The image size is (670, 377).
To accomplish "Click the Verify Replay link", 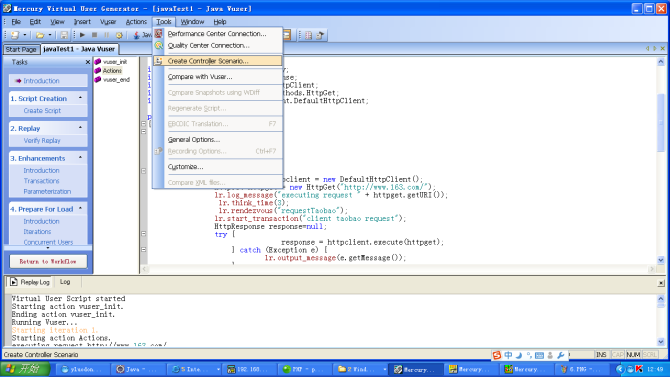I will pyautogui.click(x=42, y=141).
